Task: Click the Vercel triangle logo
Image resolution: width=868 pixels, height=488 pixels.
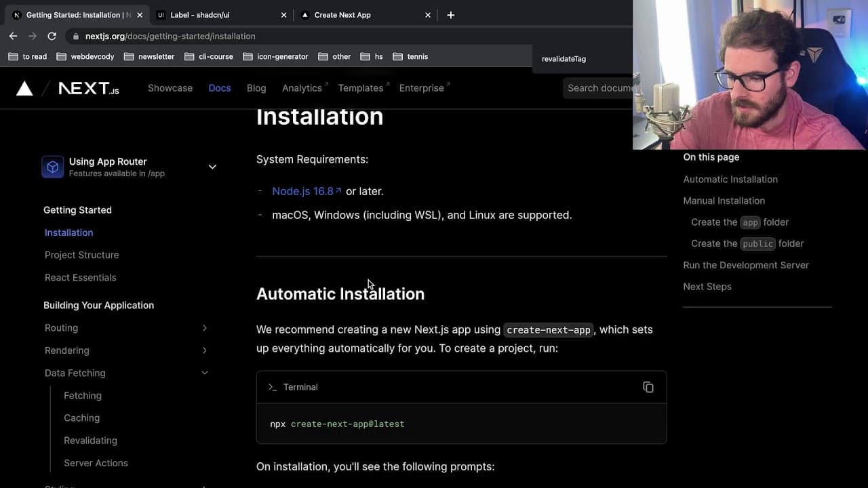Action: pos(24,88)
